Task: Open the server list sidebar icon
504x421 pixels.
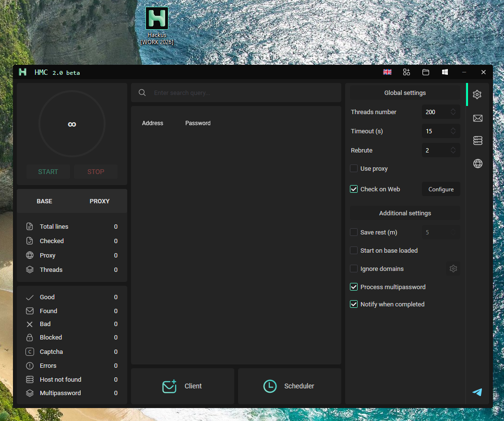Action: [x=478, y=140]
